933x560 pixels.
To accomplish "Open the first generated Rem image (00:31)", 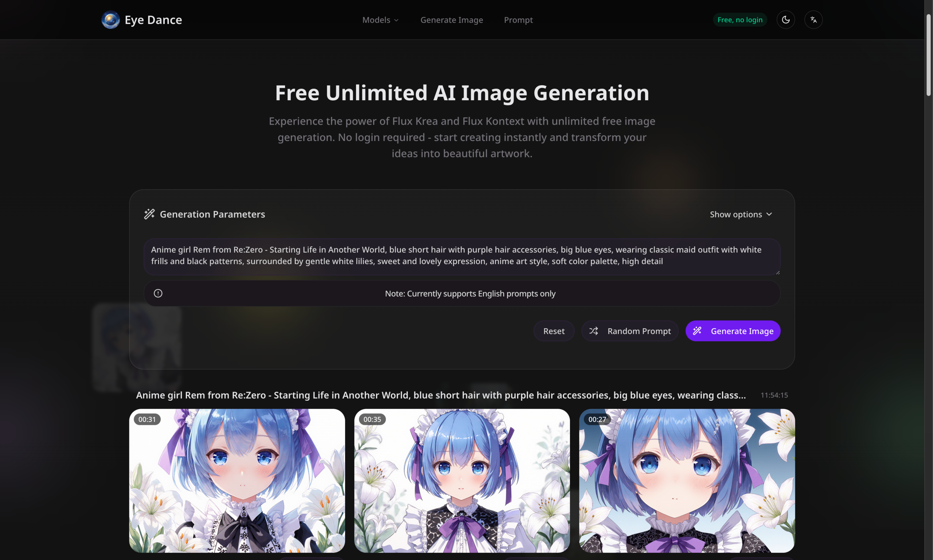I will tap(237, 480).
